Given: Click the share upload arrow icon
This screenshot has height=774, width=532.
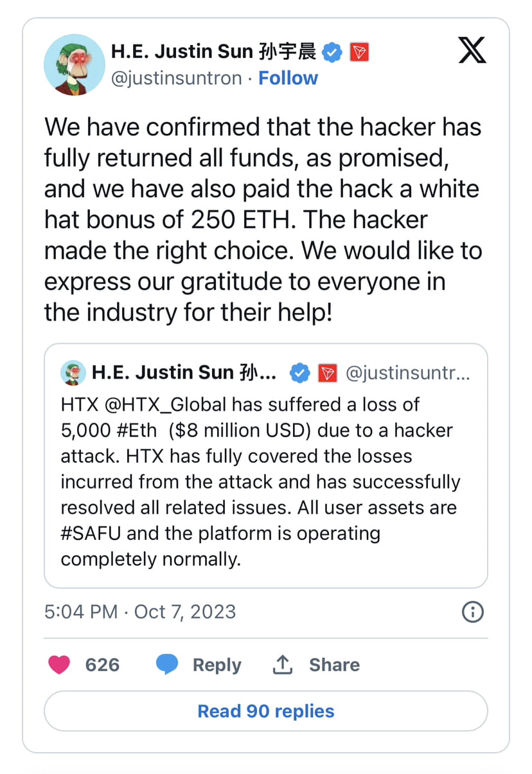Looking at the screenshot, I should [283, 665].
